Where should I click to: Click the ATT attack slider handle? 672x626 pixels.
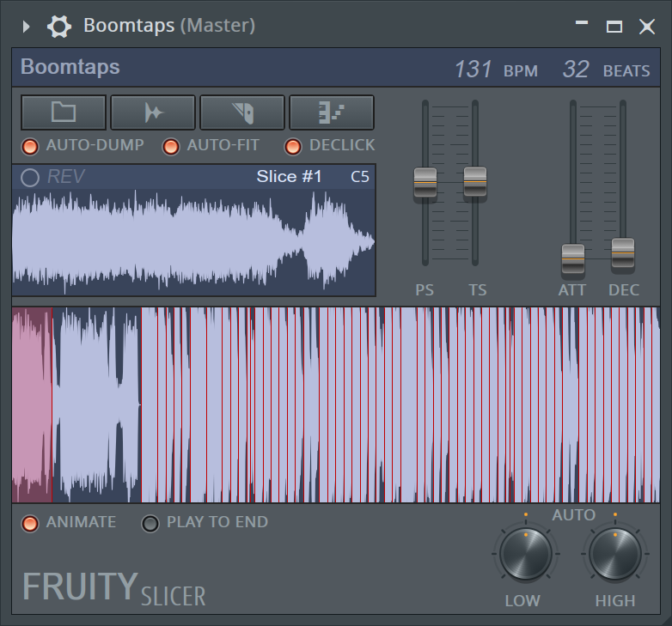(x=573, y=259)
